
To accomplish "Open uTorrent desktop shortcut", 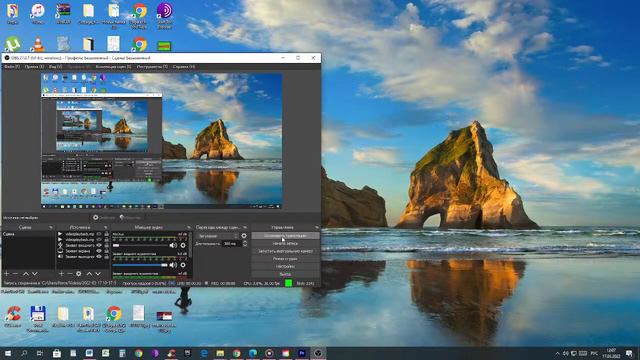I will click(x=13, y=43).
